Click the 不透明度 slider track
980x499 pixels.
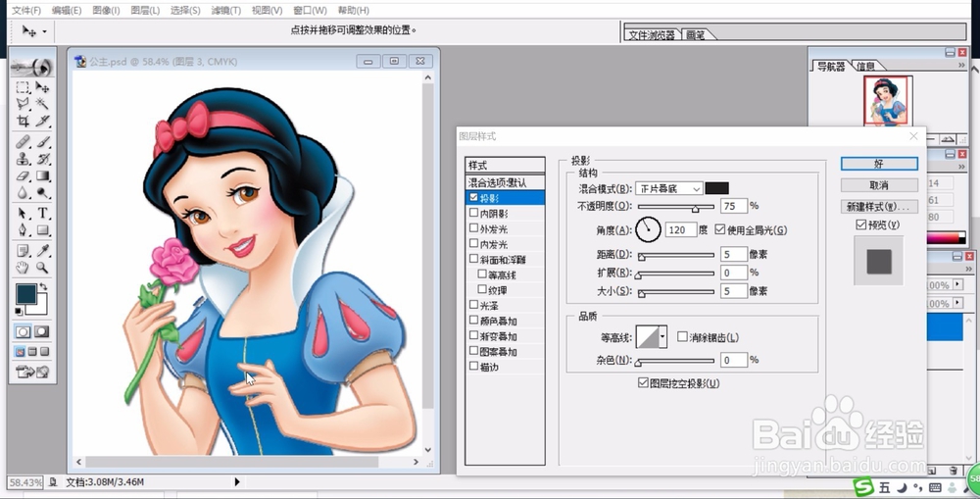point(675,206)
